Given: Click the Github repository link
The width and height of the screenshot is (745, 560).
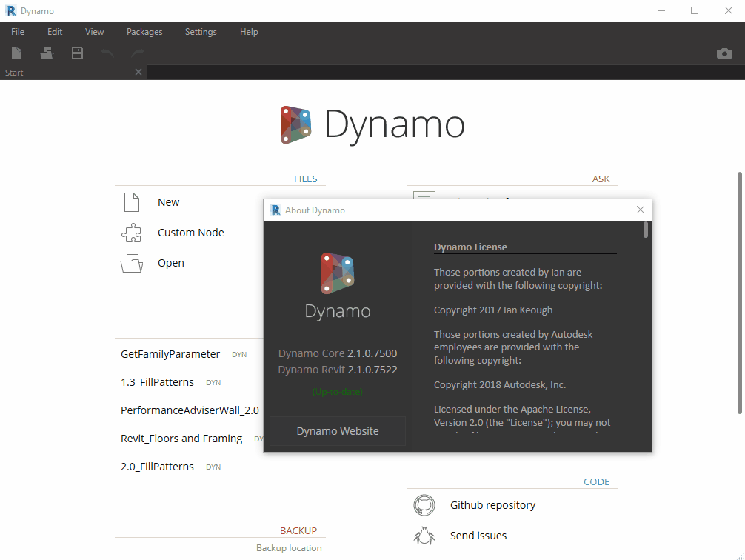Looking at the screenshot, I should tap(492, 505).
